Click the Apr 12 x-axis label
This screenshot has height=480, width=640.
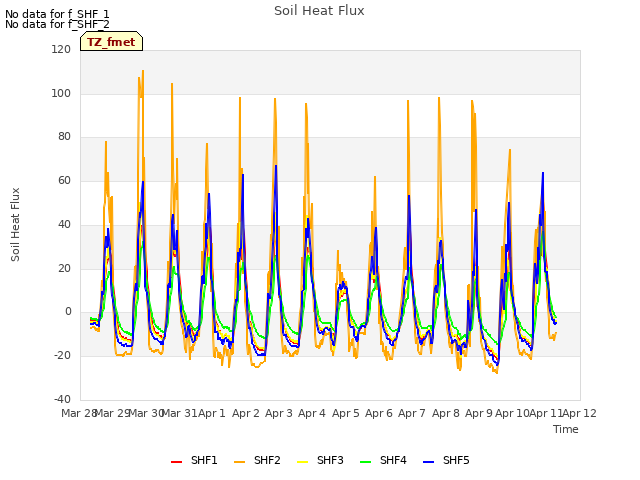pyautogui.click(x=579, y=413)
